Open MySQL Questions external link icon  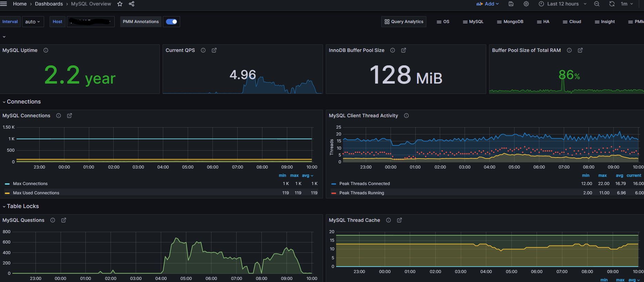coord(64,220)
